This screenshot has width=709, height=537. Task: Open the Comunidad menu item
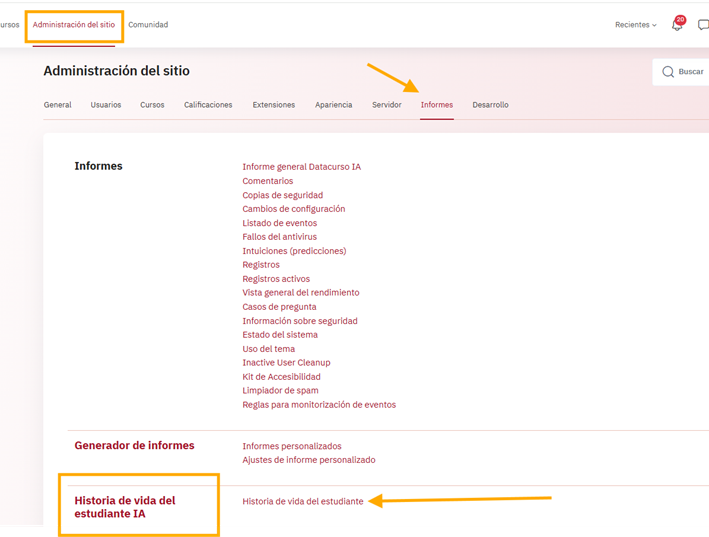(148, 25)
